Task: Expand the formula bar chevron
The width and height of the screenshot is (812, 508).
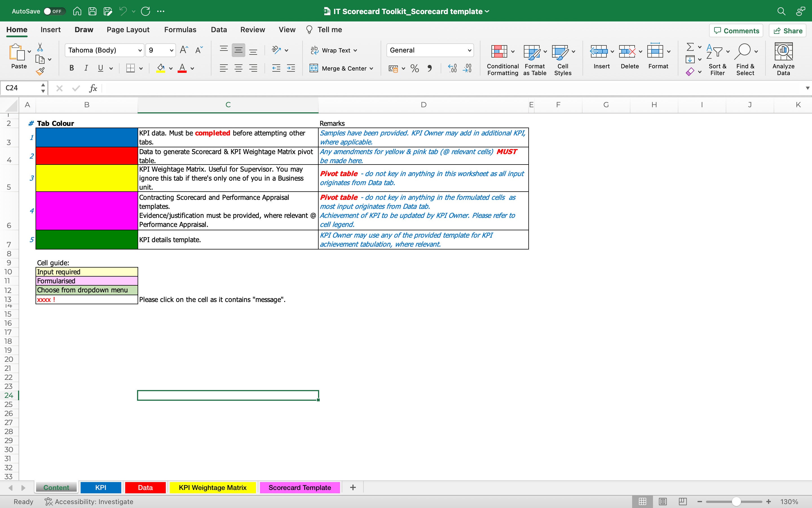Action: pos(807,88)
